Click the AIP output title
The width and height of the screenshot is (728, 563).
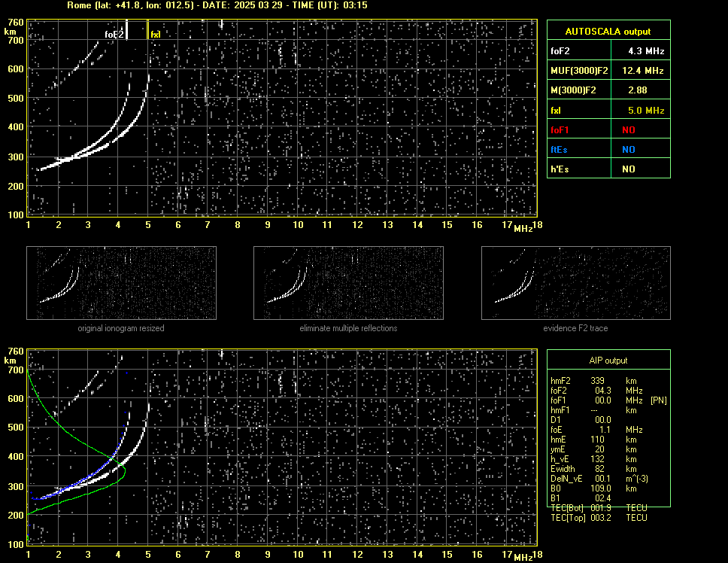click(x=608, y=361)
